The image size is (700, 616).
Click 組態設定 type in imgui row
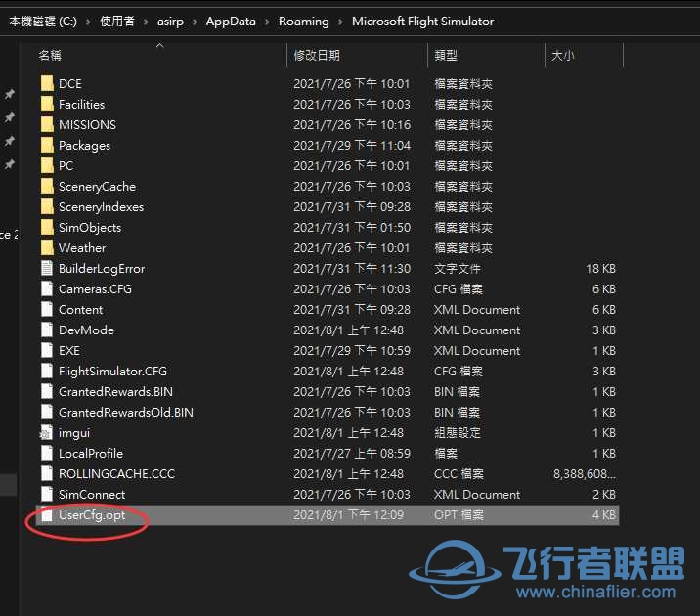pos(458,432)
